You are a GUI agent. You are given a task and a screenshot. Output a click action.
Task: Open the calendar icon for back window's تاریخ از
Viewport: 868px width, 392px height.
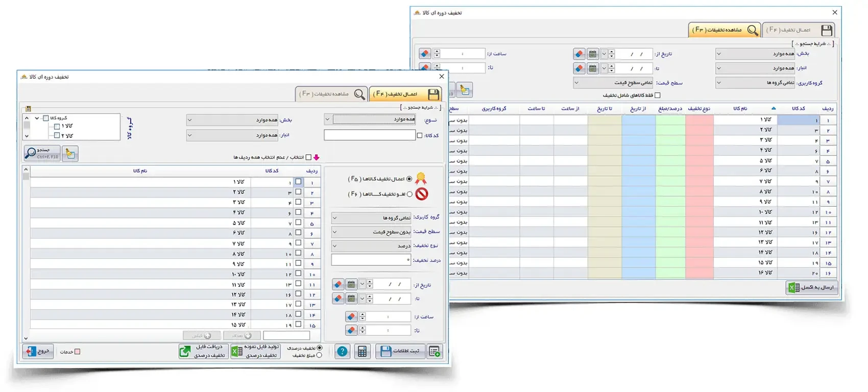point(592,54)
